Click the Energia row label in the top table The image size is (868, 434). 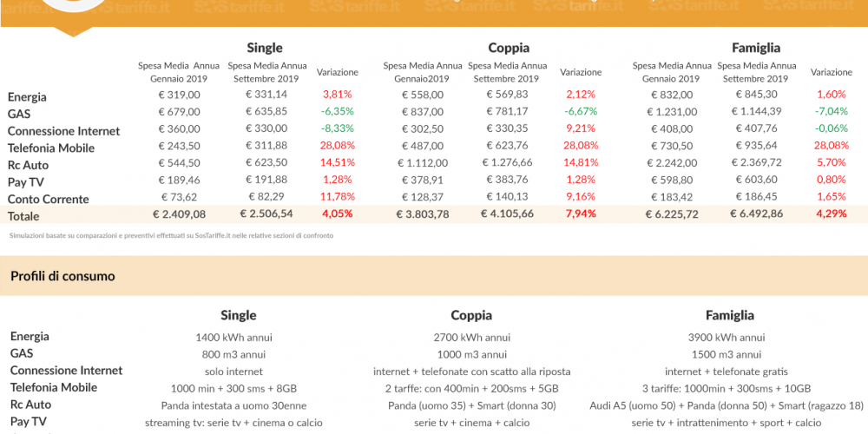27,97
